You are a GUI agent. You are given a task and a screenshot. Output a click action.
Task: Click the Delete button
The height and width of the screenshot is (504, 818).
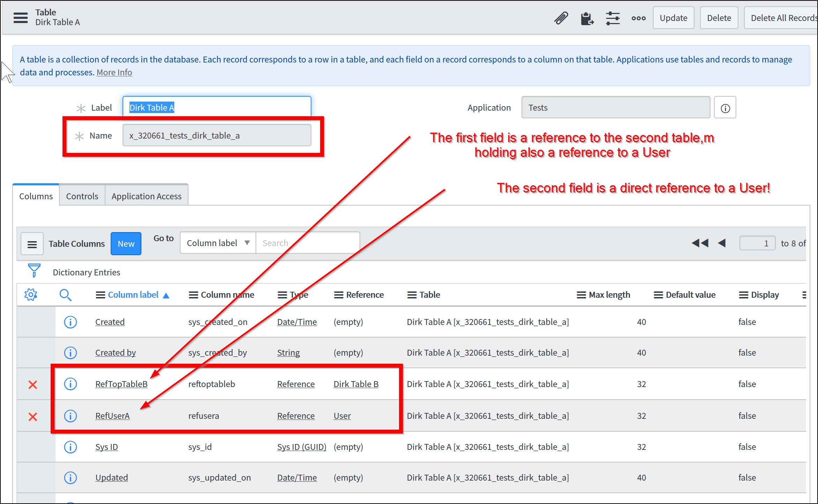click(719, 18)
